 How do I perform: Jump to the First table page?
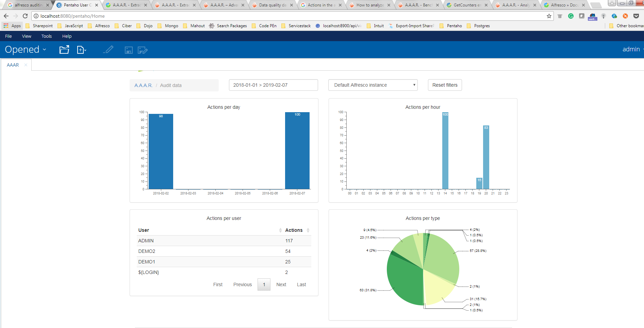(218, 284)
